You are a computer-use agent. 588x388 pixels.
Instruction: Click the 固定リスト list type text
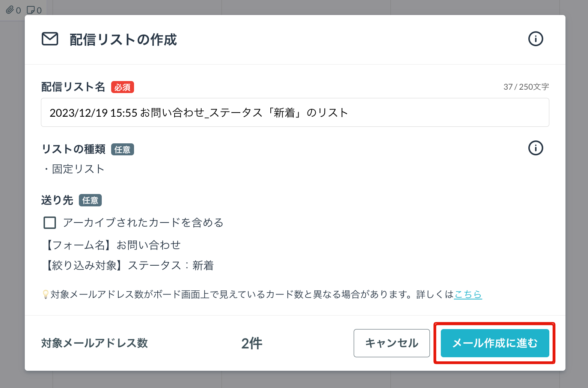pyautogui.click(x=78, y=169)
